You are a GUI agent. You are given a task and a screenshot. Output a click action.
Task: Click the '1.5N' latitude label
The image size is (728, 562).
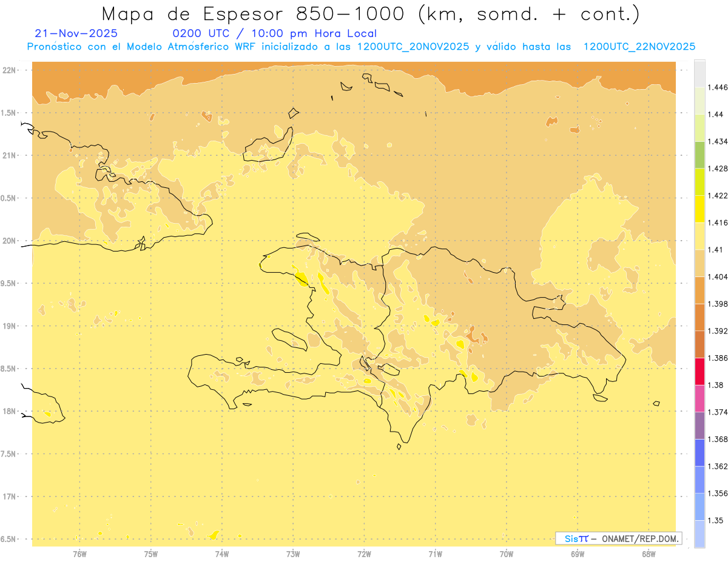8,113
